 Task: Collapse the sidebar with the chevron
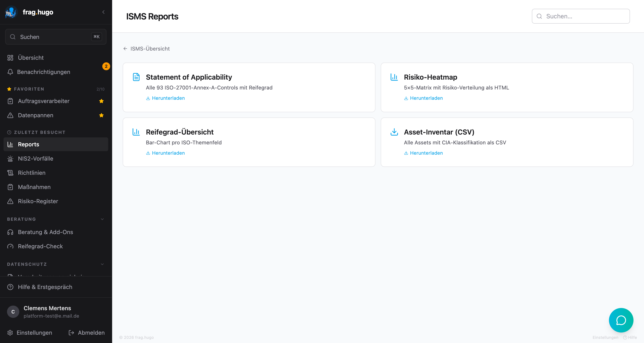pyautogui.click(x=103, y=12)
